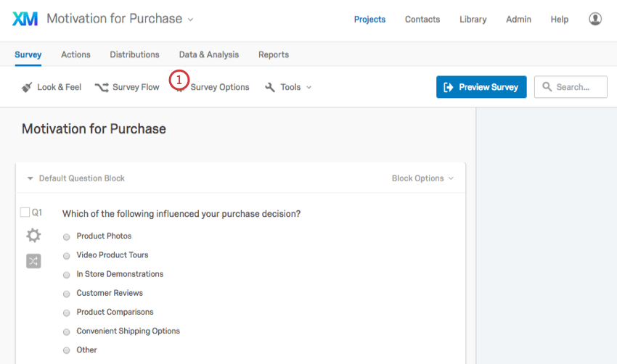The width and height of the screenshot is (617, 364).
Task: Click into the Search input field
Action: 579,87
